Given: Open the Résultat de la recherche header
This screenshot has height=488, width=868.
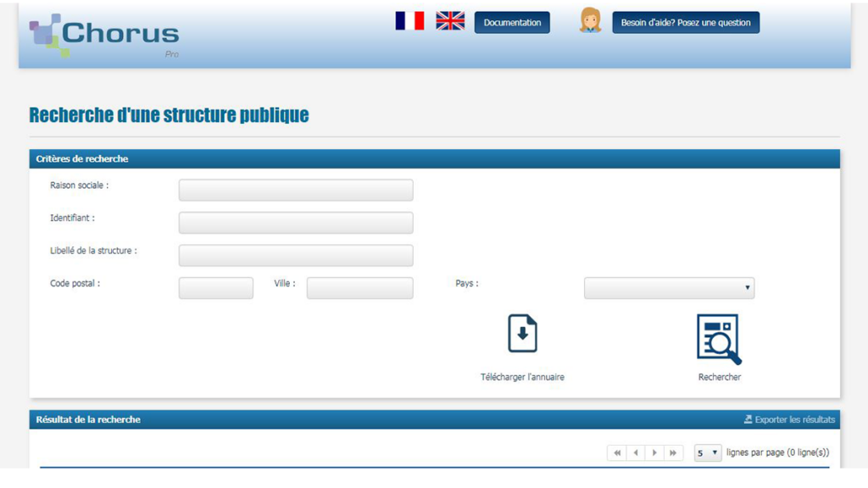Looking at the screenshot, I should click(89, 419).
